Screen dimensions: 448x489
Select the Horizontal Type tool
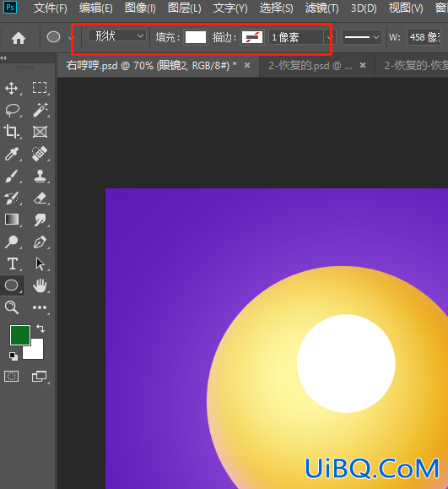pos(12,264)
